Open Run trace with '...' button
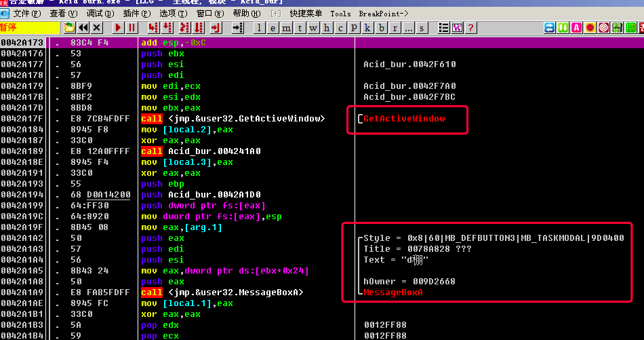Screen dimensions: 644x340 point(409,28)
